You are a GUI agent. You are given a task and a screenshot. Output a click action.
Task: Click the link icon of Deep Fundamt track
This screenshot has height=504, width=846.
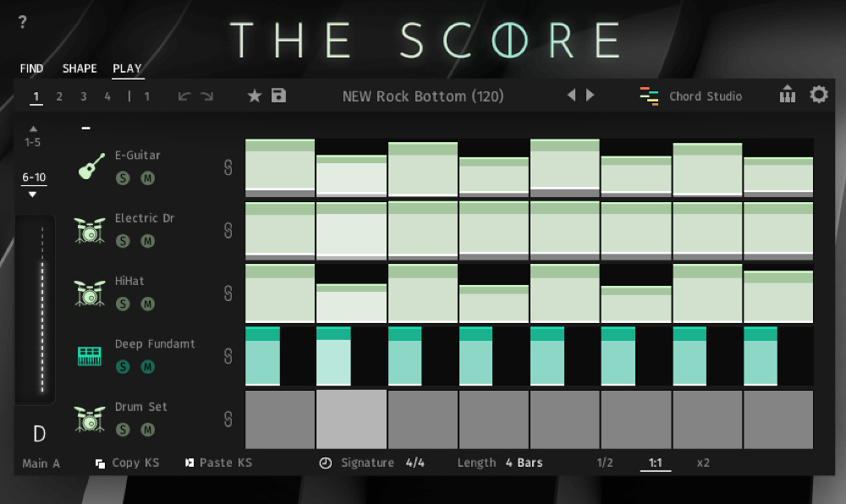[x=228, y=356]
